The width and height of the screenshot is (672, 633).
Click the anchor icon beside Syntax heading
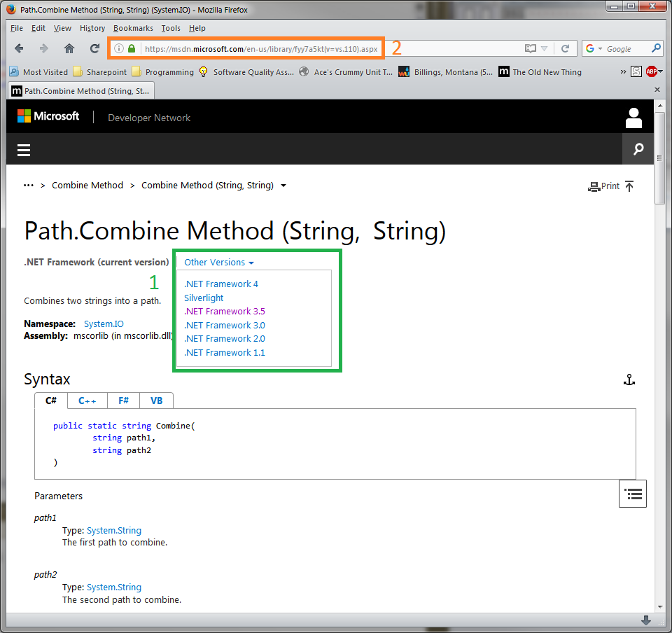629,380
